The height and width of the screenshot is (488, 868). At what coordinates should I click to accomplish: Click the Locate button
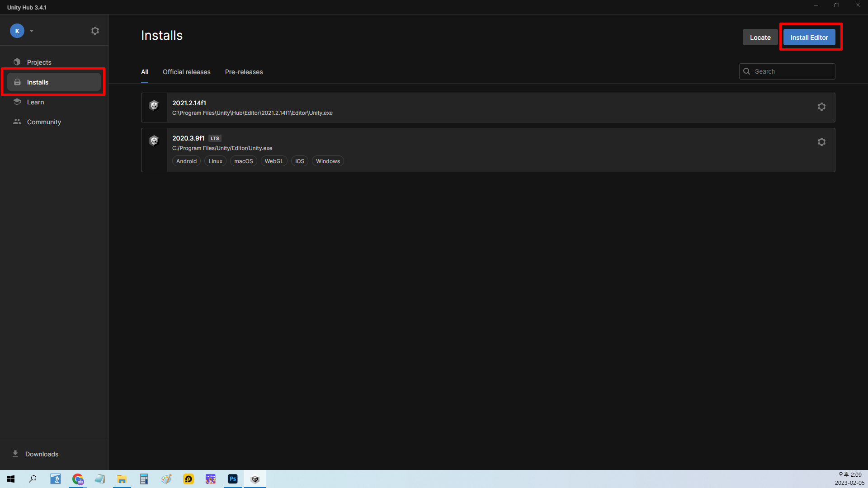point(760,38)
